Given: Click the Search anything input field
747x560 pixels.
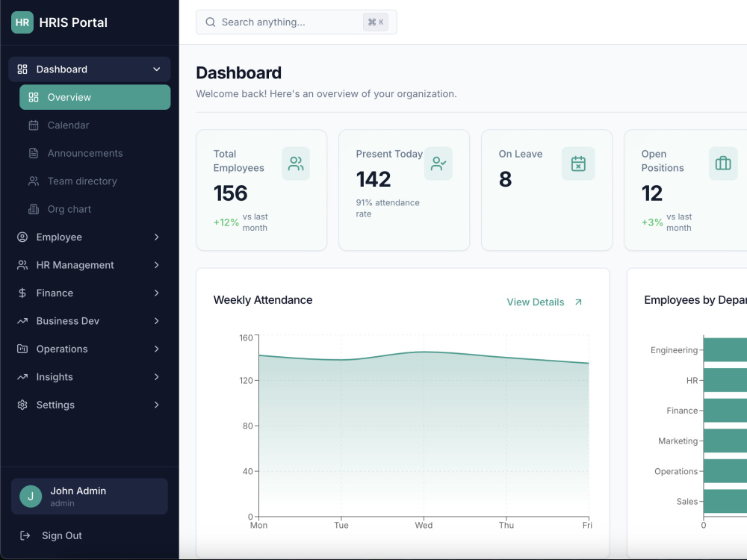Looking at the screenshot, I should (x=297, y=22).
